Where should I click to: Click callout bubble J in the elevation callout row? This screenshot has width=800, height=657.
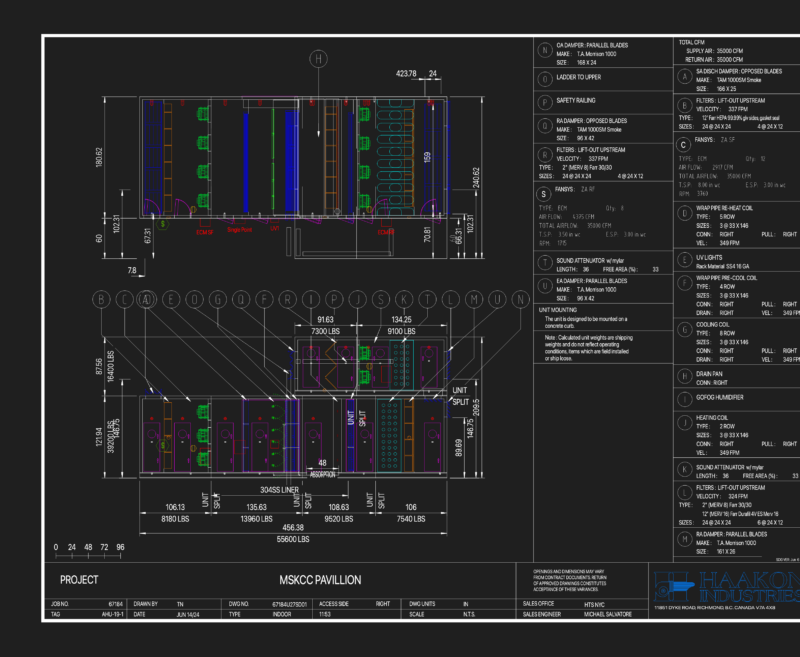pyautogui.click(x=358, y=299)
